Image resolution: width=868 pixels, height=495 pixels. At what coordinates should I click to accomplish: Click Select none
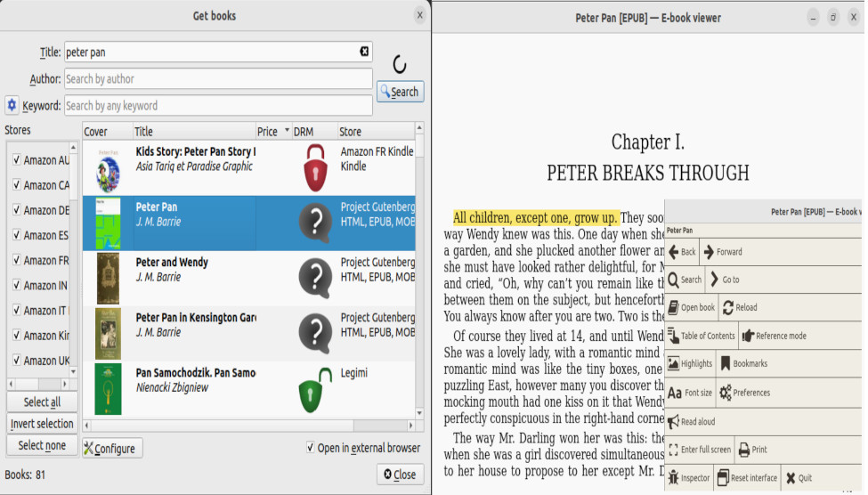pos(42,445)
